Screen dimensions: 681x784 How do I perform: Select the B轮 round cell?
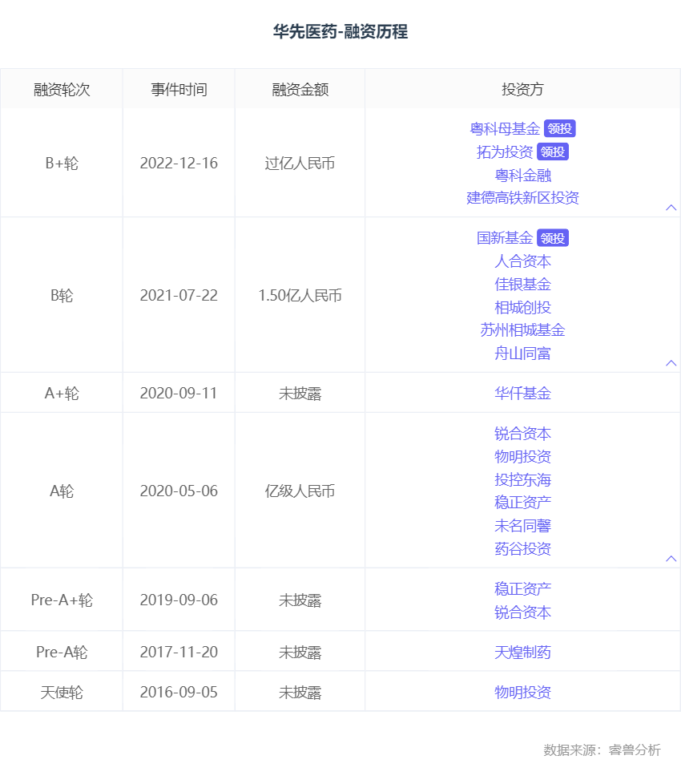62,296
